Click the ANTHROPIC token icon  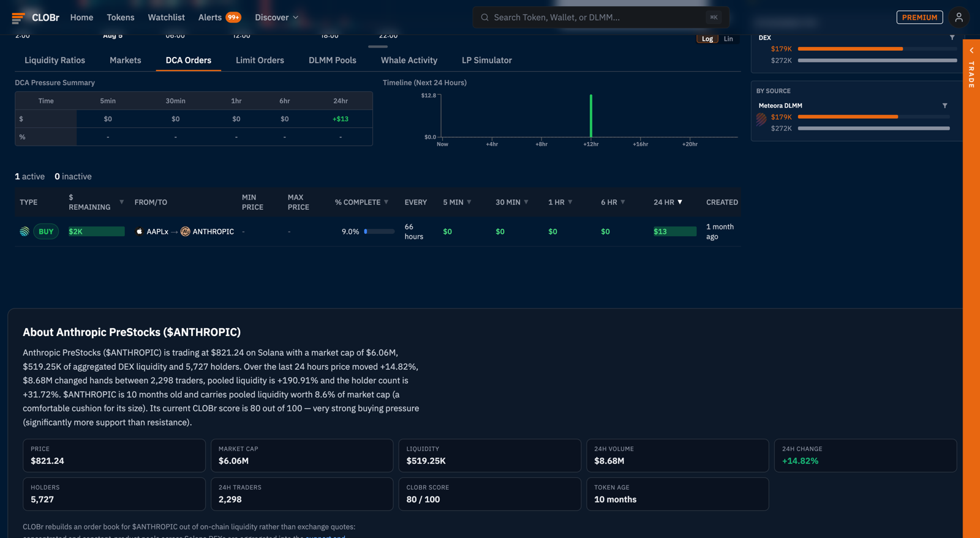click(185, 231)
